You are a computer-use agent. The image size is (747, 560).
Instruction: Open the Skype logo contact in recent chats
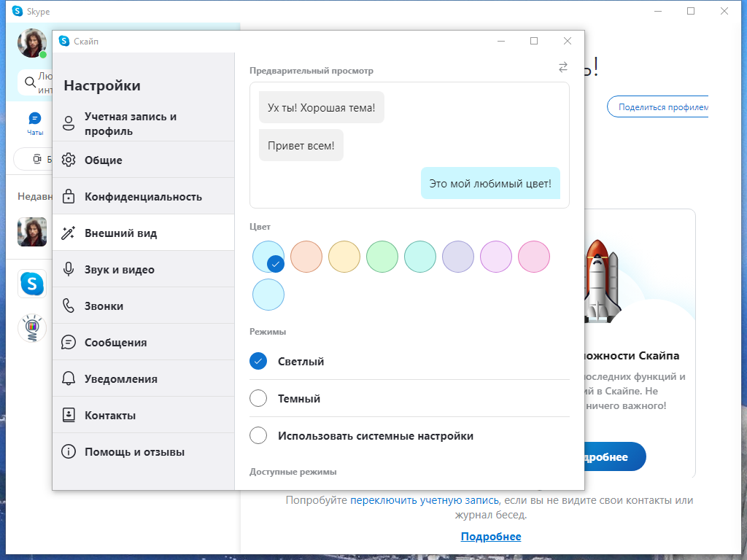coord(32,284)
